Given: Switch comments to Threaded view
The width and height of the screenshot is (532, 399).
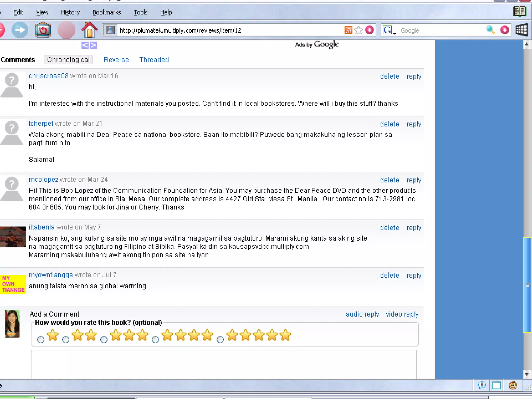Looking at the screenshot, I should (x=154, y=60).
